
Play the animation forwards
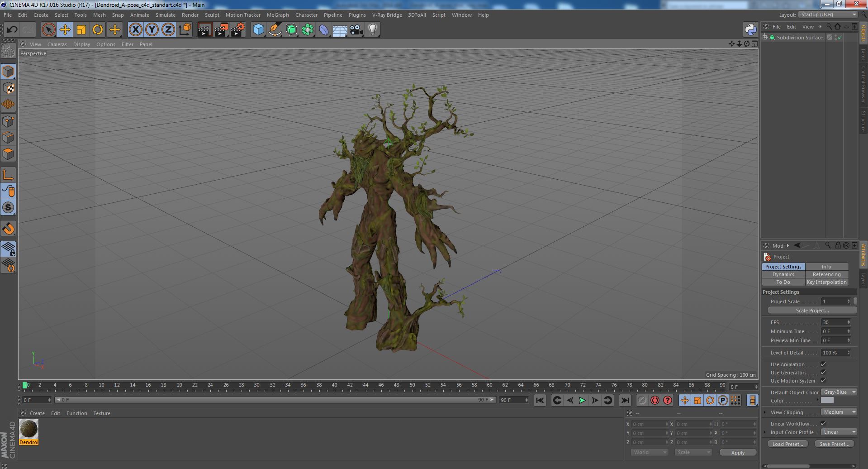pos(582,400)
